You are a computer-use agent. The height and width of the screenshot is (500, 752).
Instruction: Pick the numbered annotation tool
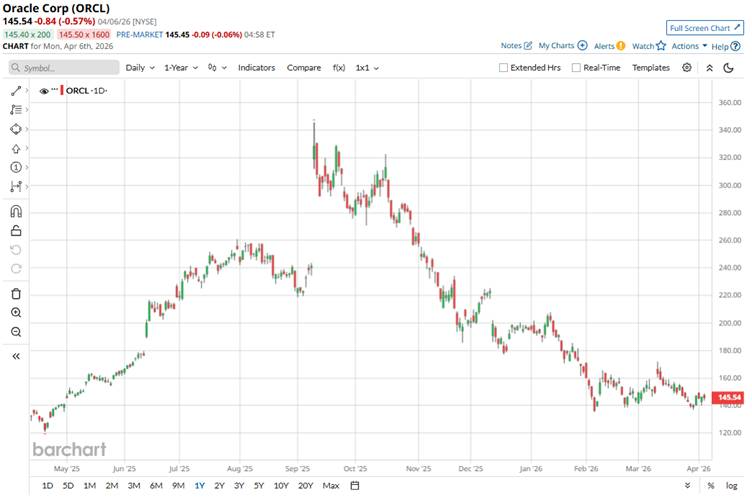16,167
